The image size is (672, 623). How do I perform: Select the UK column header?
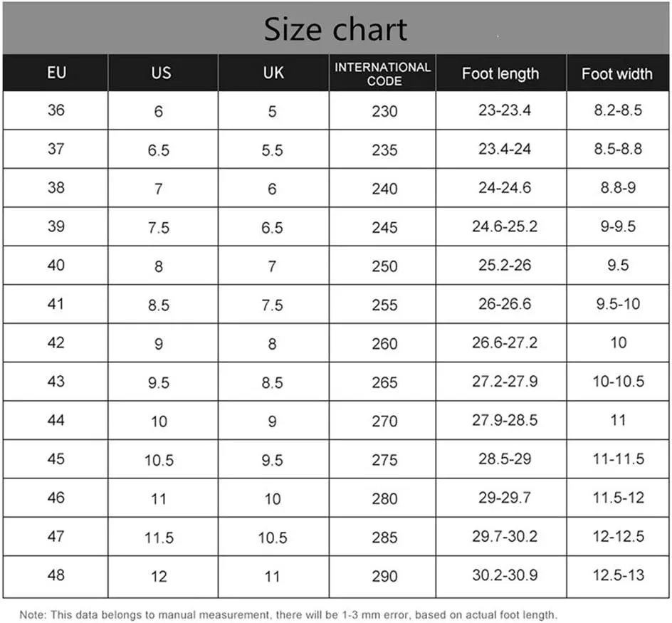[273, 73]
